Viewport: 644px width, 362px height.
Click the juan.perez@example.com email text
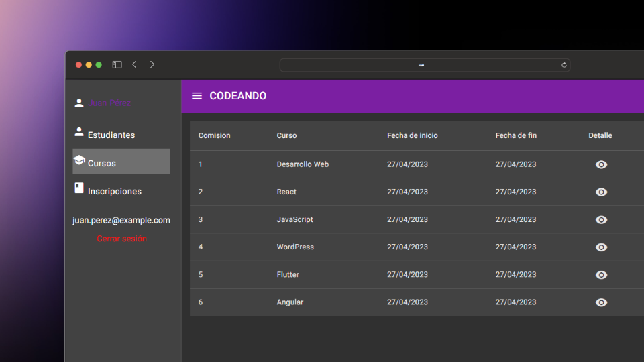[121, 220]
